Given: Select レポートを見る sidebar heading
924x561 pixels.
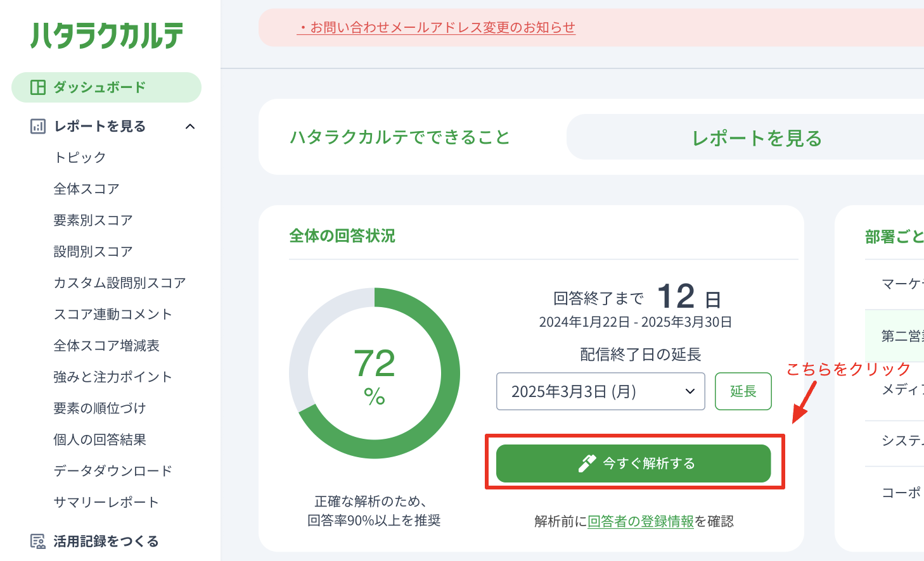Looking at the screenshot, I should [100, 127].
